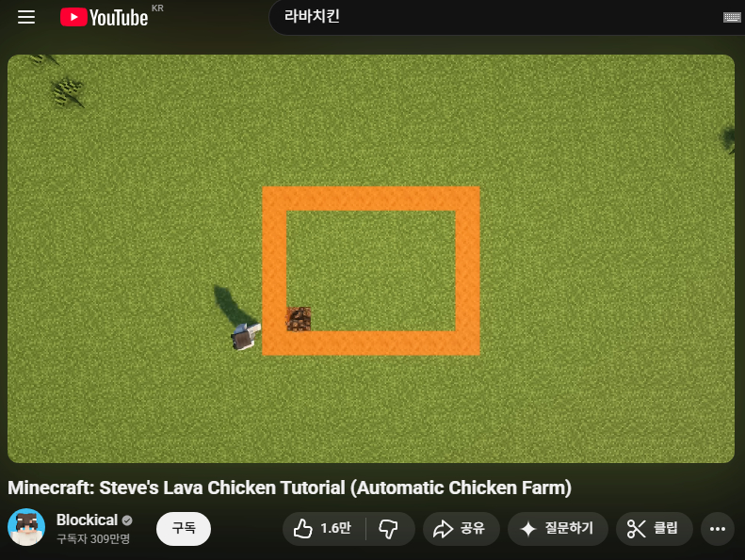Click the Steve's Lava Chicken Tutorial title
Viewport: 745px width, 560px height.
[289, 488]
